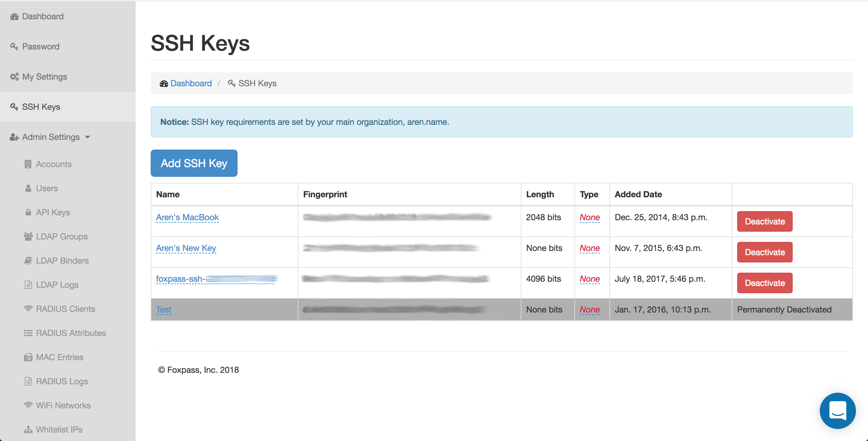This screenshot has width=868, height=441.
Task: Open RADIUS Attributes menu item
Action: click(x=71, y=333)
